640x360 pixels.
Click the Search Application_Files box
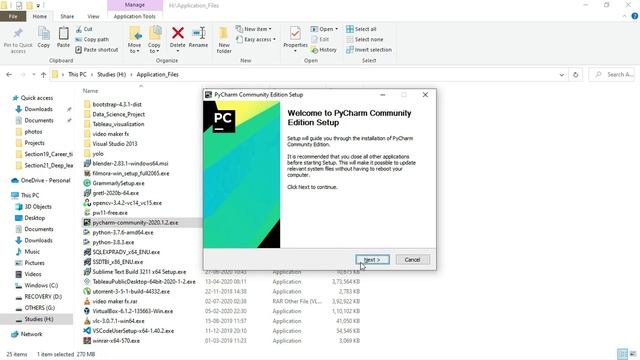click(612, 75)
